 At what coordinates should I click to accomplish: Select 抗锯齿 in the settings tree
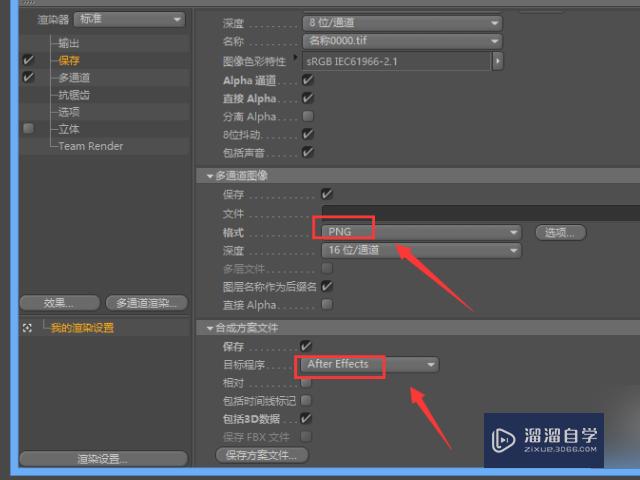(x=74, y=95)
